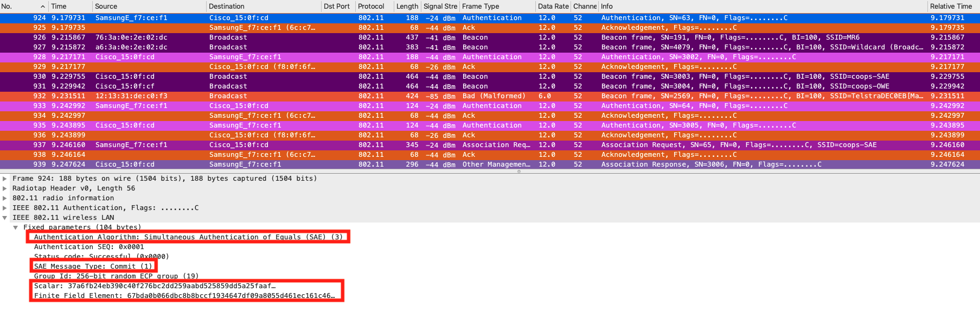The image size is (980, 311).
Task: Select the Group Id ECP group field
Action: 116,276
